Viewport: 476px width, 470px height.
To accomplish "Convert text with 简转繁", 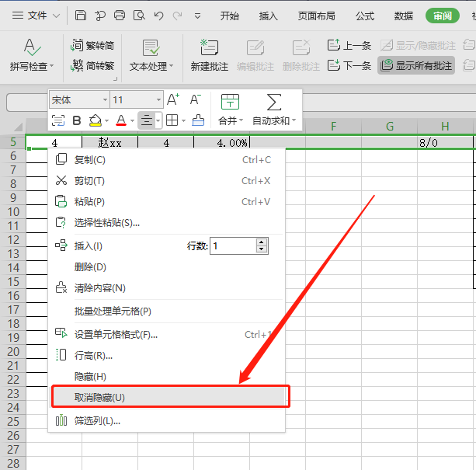I will click(92, 65).
